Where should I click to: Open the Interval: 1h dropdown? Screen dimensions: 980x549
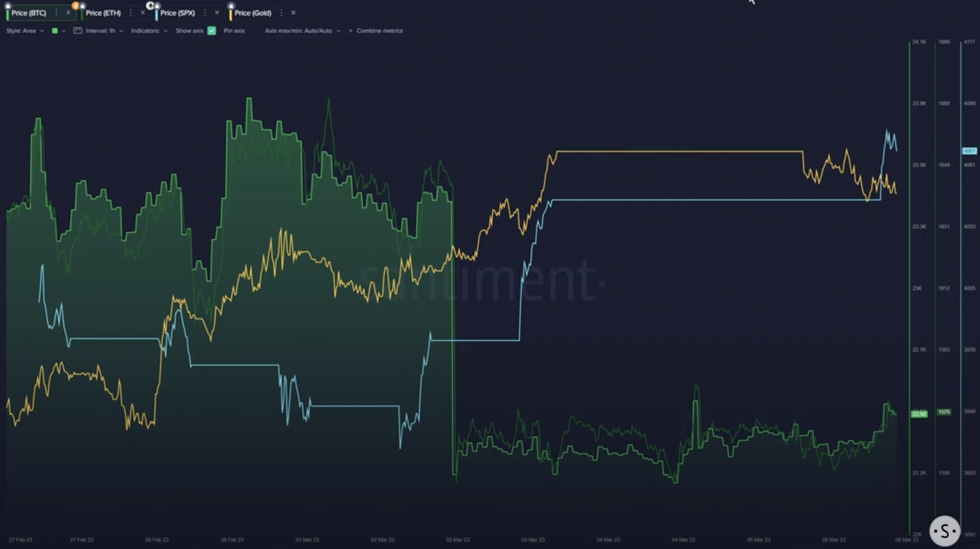pos(104,31)
